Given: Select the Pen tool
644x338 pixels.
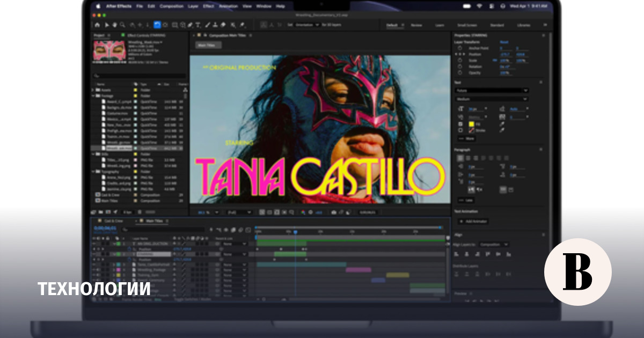Looking at the screenshot, I should tap(191, 25).
